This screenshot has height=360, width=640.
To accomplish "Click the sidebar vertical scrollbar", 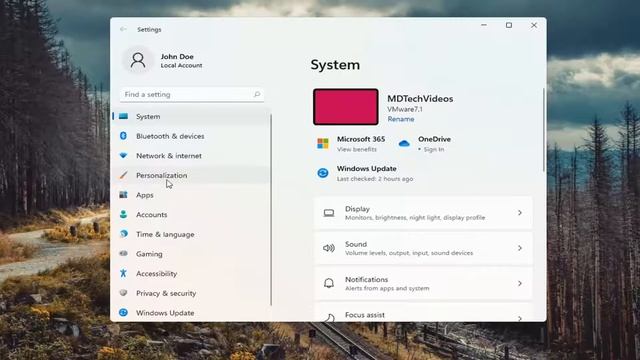I will [x=271, y=210].
